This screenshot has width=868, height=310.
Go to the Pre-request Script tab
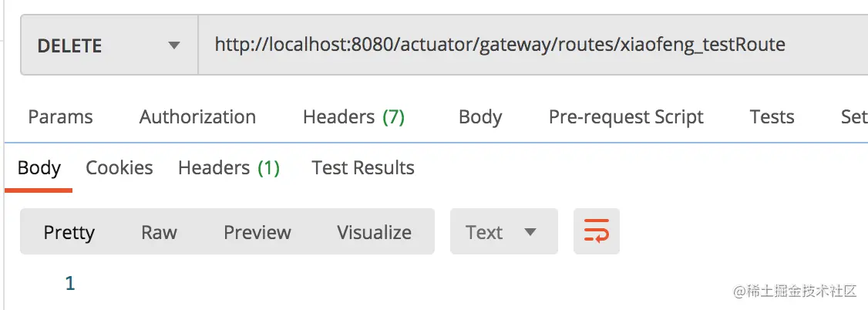[x=626, y=117]
